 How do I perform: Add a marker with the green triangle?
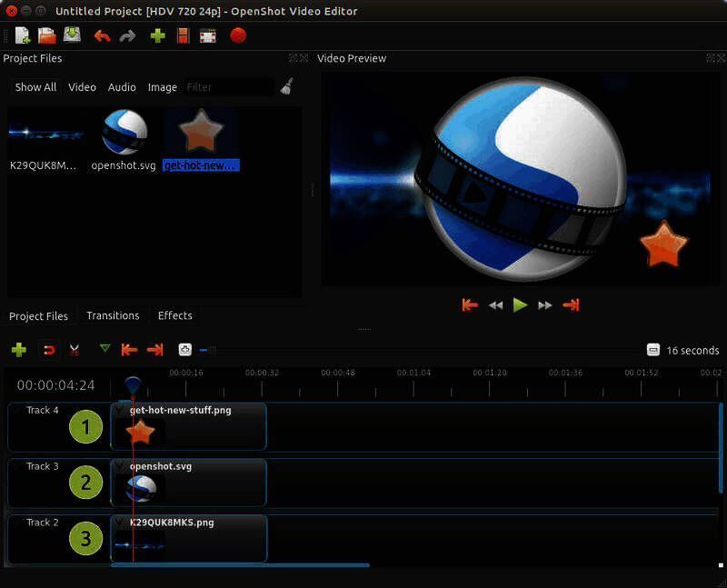coord(105,348)
